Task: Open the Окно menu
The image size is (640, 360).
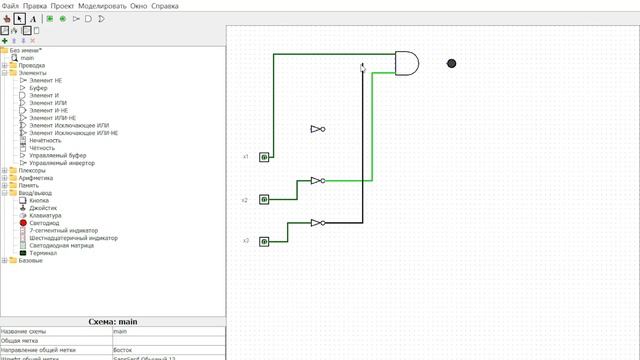Action: coord(139,6)
